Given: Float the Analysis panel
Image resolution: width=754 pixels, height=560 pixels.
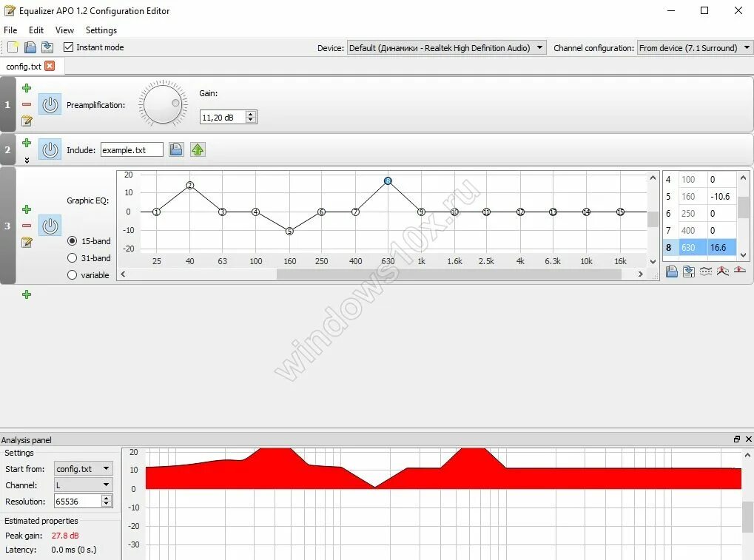Looking at the screenshot, I should [737, 439].
